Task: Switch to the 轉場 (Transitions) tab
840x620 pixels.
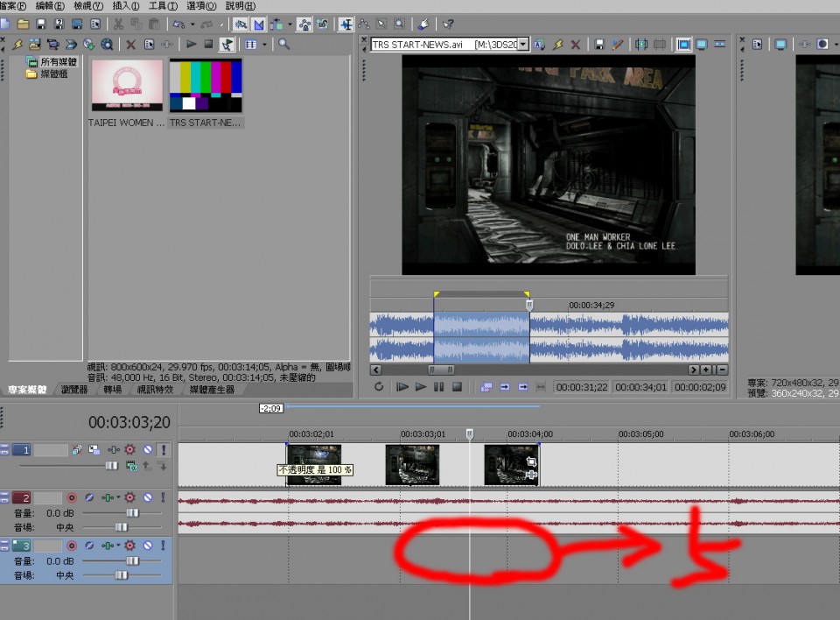Action: coord(113,390)
